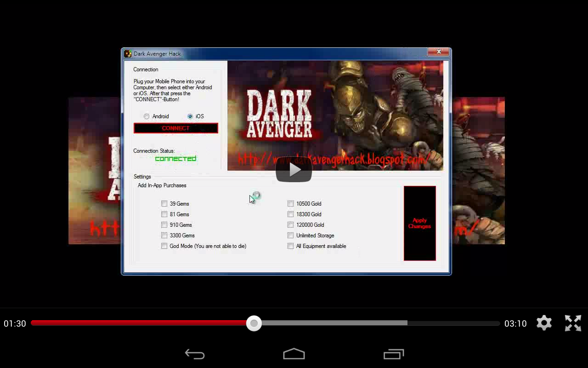
Task: Enable the Unlimited Storage checkbox
Action: 291,235
